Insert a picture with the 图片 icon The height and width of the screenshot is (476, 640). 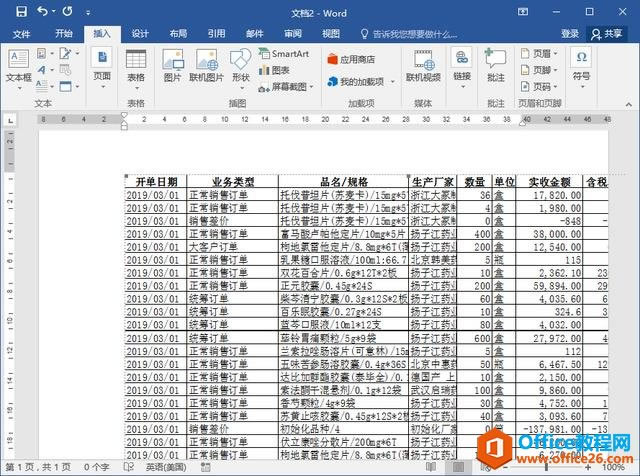[173, 65]
